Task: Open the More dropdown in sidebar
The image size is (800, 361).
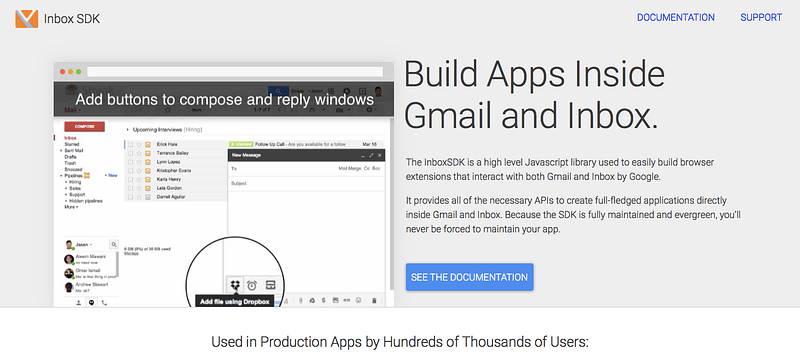Action: (x=71, y=207)
